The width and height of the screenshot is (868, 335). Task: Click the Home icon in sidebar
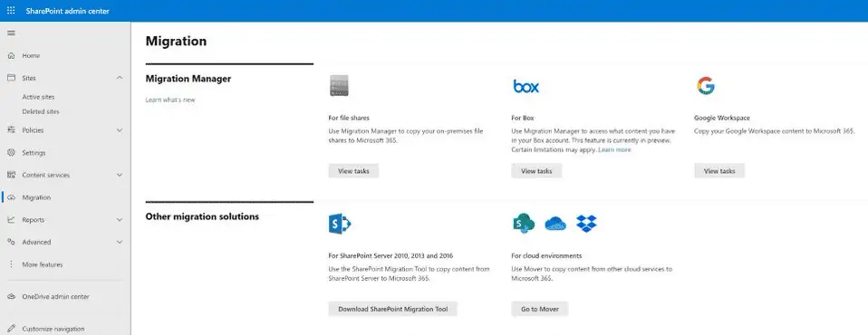click(11, 56)
